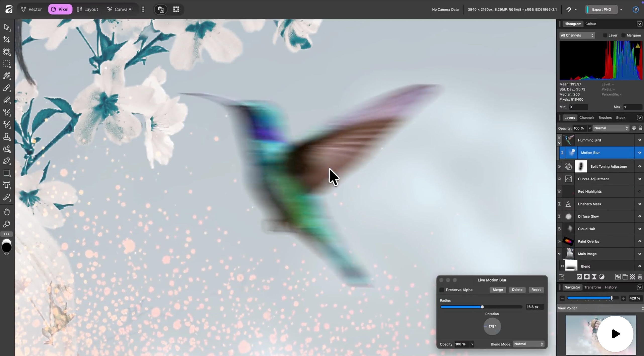The width and height of the screenshot is (644, 356).
Task: Select the Clone Stamp tool
Action: pos(7,137)
